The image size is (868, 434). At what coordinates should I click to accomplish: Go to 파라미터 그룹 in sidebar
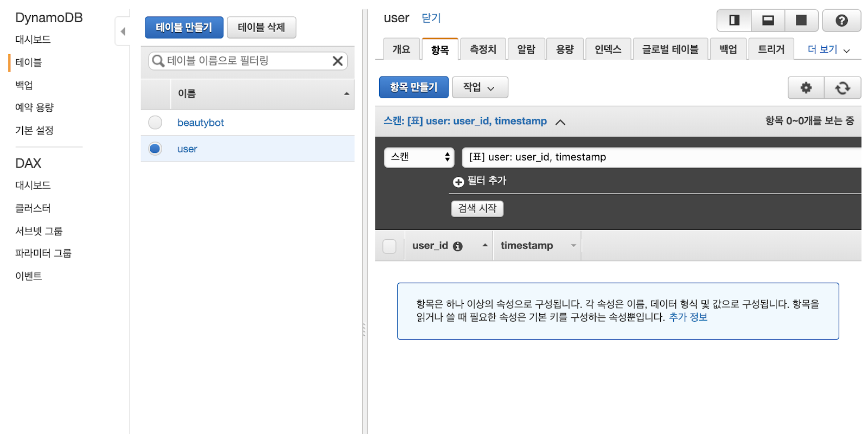[x=43, y=253]
